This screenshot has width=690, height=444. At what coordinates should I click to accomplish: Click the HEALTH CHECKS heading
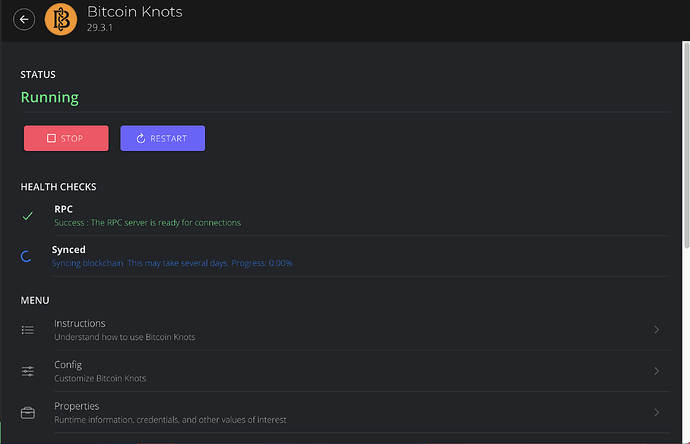[58, 187]
